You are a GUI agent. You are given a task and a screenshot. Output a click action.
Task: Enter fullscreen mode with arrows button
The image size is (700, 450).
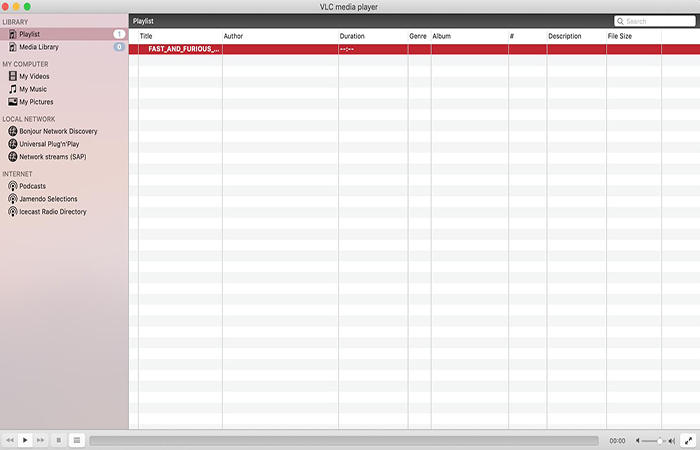[x=688, y=441]
